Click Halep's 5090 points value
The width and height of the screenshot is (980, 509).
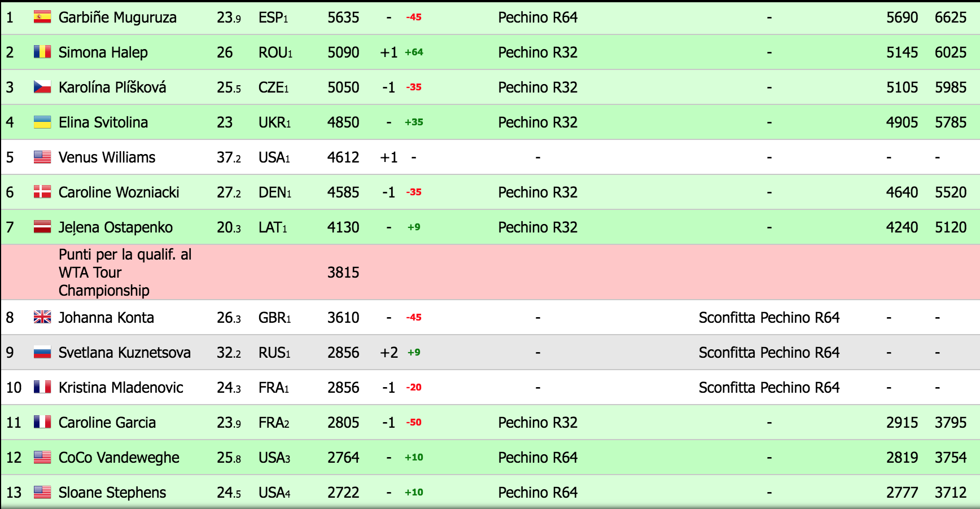pyautogui.click(x=343, y=52)
